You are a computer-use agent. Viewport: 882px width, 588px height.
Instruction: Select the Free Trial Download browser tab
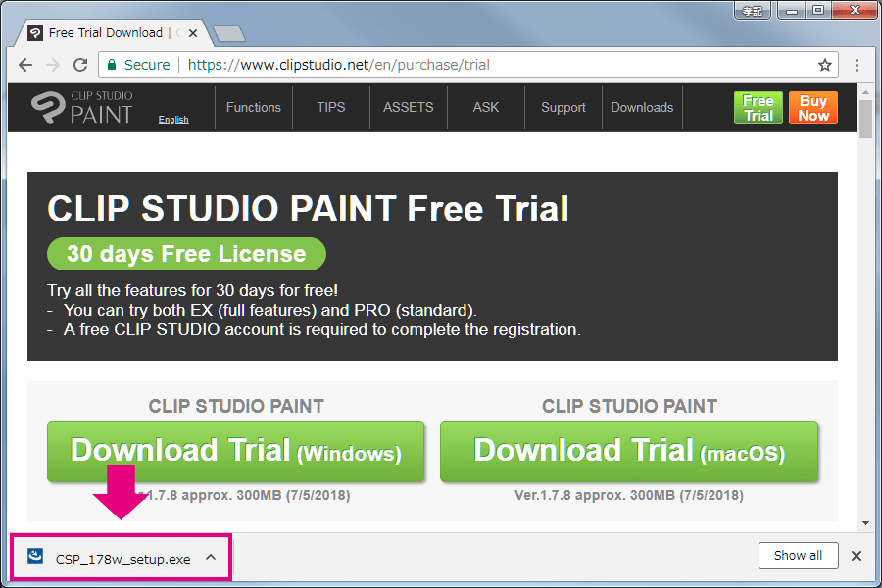(108, 32)
